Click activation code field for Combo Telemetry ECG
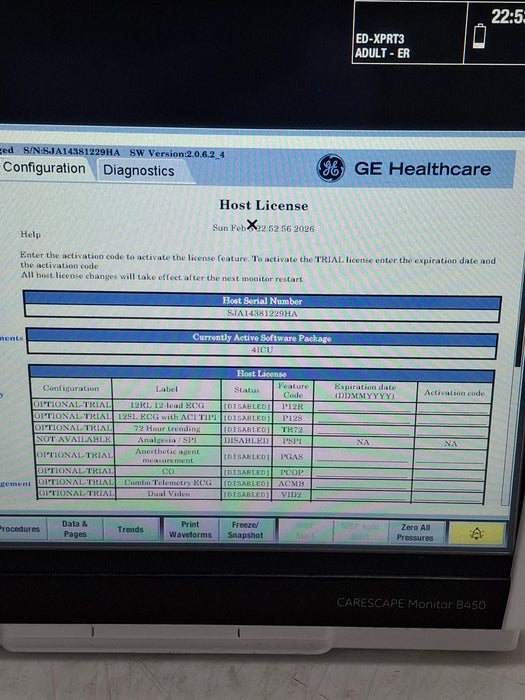The width and height of the screenshot is (525, 700). tap(448, 484)
